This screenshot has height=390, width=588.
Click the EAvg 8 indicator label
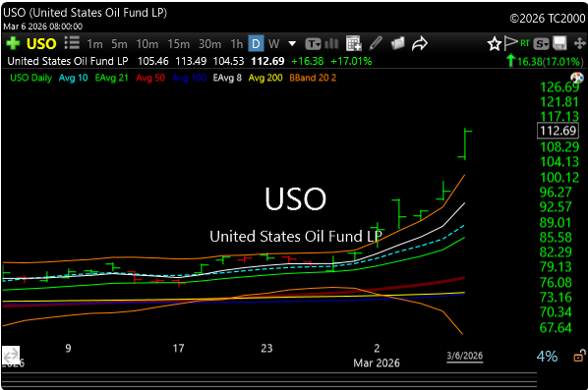click(x=227, y=78)
